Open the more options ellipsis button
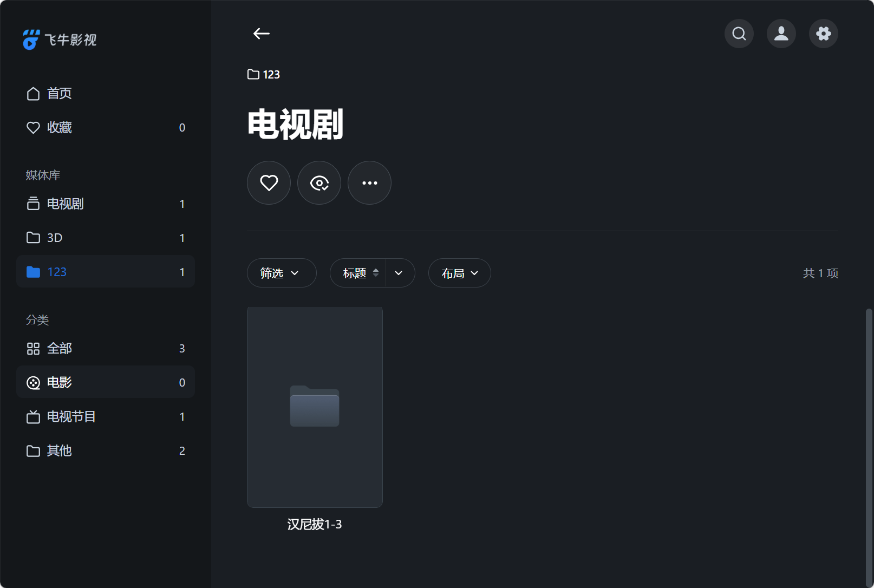This screenshot has height=588, width=874. [x=369, y=182]
